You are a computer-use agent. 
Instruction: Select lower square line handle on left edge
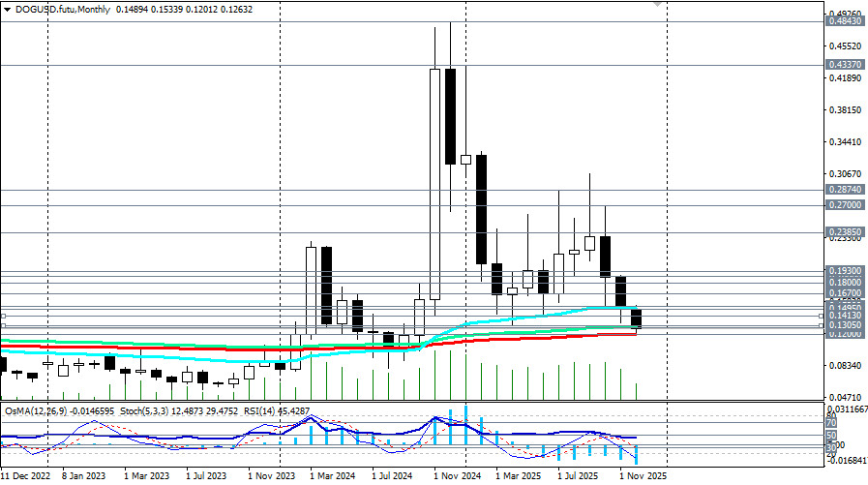pyautogui.click(x=3, y=326)
